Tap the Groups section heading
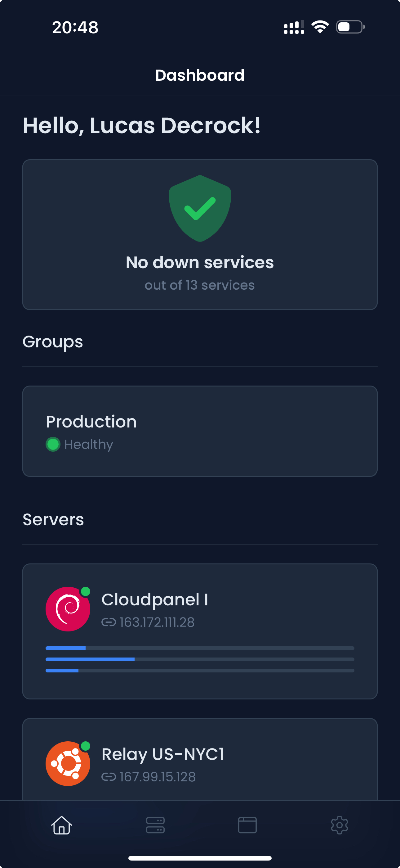Image resolution: width=400 pixels, height=868 pixels. click(53, 342)
